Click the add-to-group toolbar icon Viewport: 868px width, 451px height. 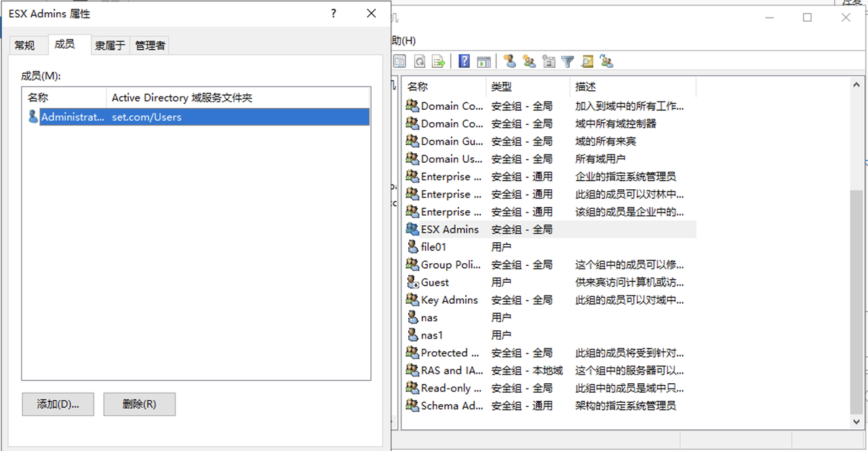[606, 62]
